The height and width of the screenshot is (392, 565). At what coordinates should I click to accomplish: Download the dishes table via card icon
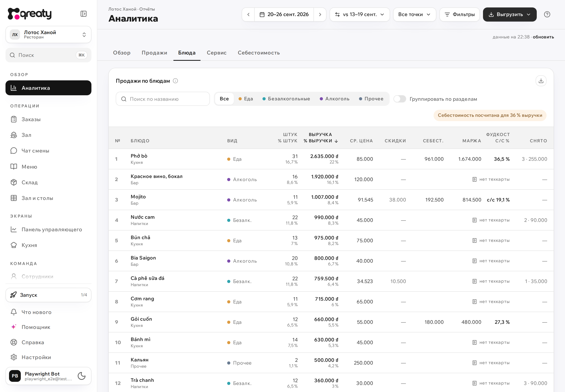click(541, 81)
